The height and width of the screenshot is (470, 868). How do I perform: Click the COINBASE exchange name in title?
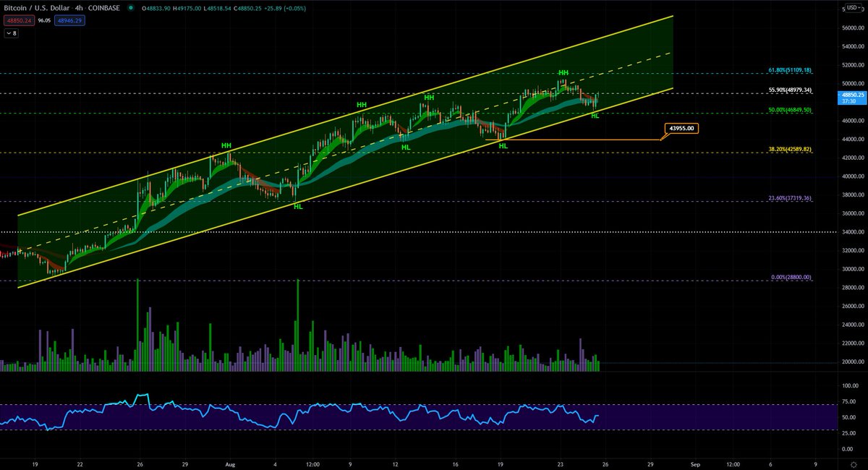[x=103, y=8]
